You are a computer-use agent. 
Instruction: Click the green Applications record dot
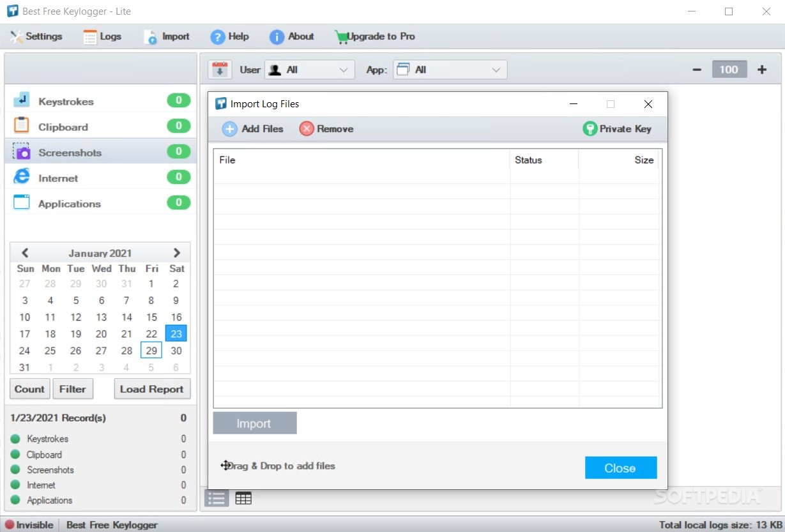click(x=15, y=500)
